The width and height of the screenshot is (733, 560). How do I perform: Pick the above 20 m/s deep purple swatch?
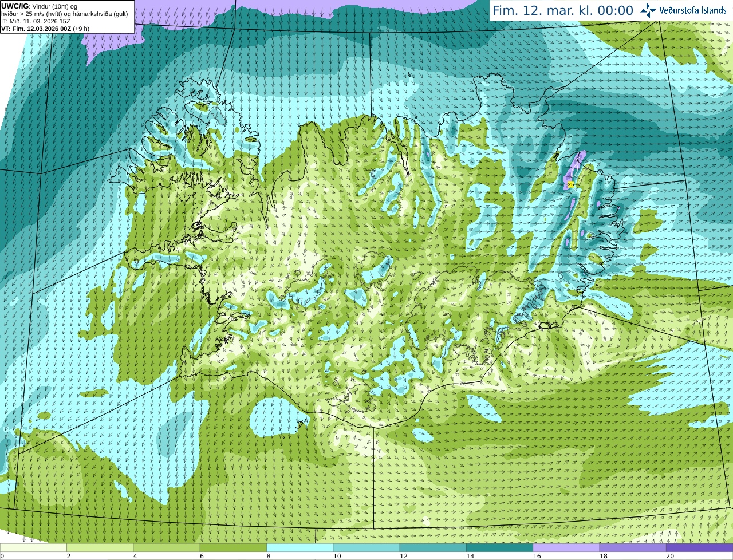click(699, 548)
